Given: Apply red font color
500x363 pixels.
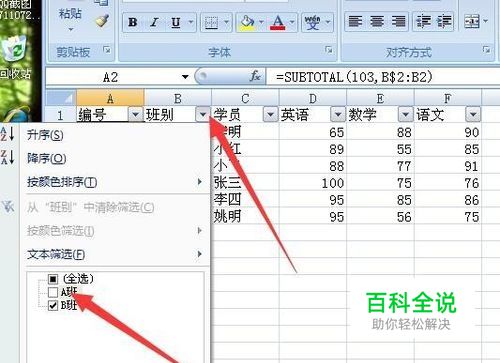Looking at the screenshot, I should pos(278,22).
